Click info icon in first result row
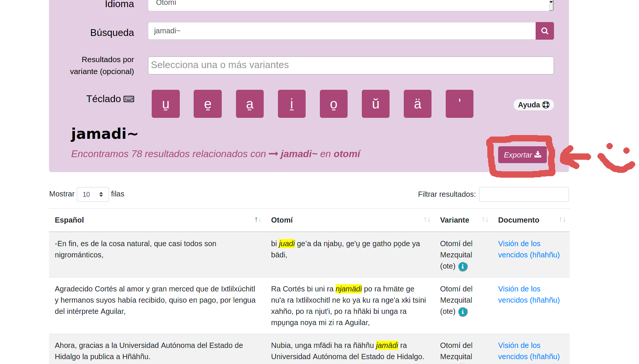Viewport: 639px width, 364px height. click(x=463, y=267)
